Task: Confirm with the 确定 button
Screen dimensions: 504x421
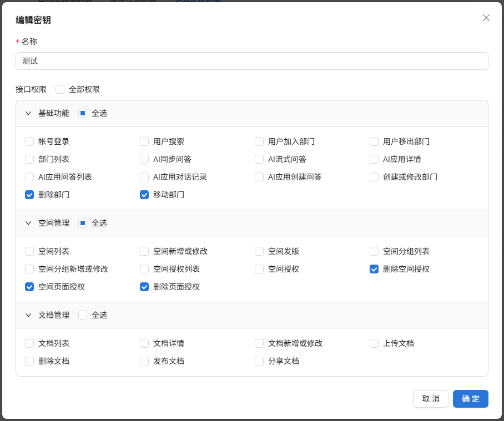Action: (471, 399)
